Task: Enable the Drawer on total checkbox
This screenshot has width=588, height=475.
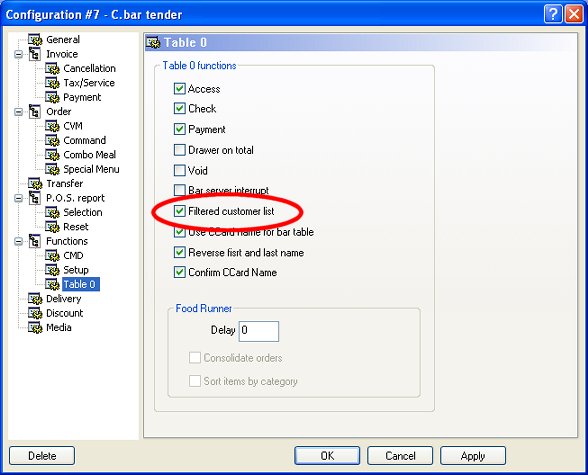Action: 180,150
